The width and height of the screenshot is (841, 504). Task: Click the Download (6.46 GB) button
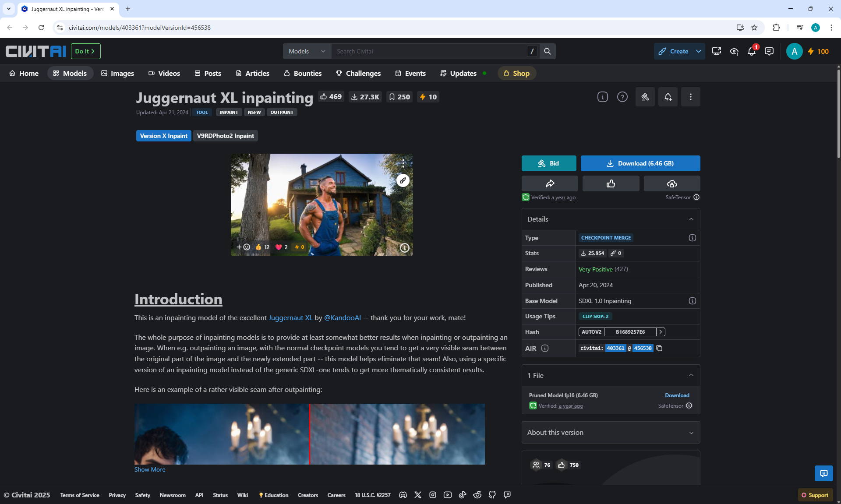tap(640, 163)
